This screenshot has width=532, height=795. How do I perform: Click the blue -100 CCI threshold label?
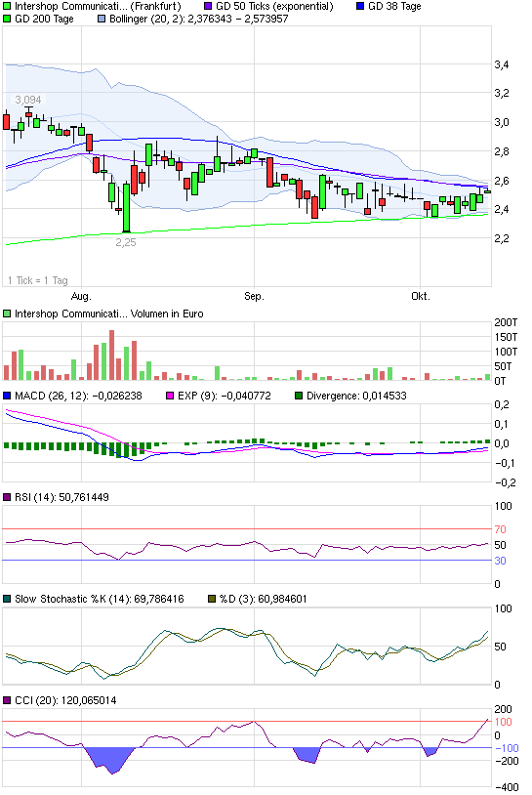(507, 748)
